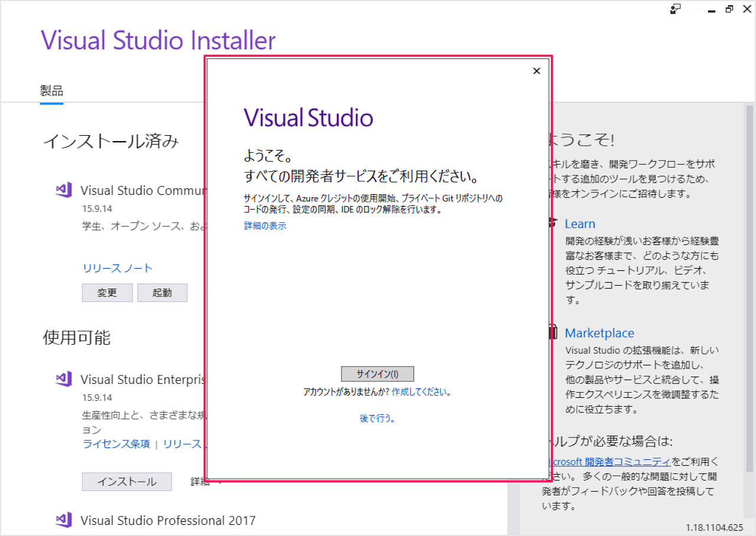Open the Enterprise リリース notes link
The width and height of the screenshot is (756, 536).
point(183,444)
